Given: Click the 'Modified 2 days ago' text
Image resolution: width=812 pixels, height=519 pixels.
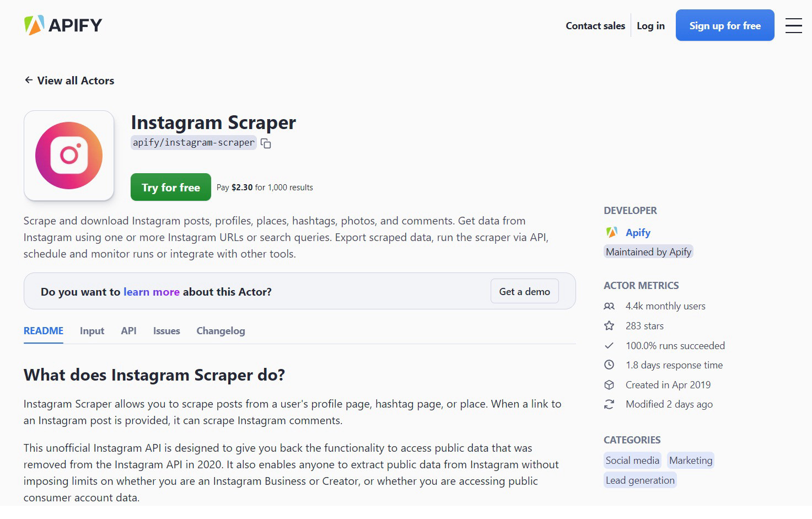Looking at the screenshot, I should click(x=669, y=404).
